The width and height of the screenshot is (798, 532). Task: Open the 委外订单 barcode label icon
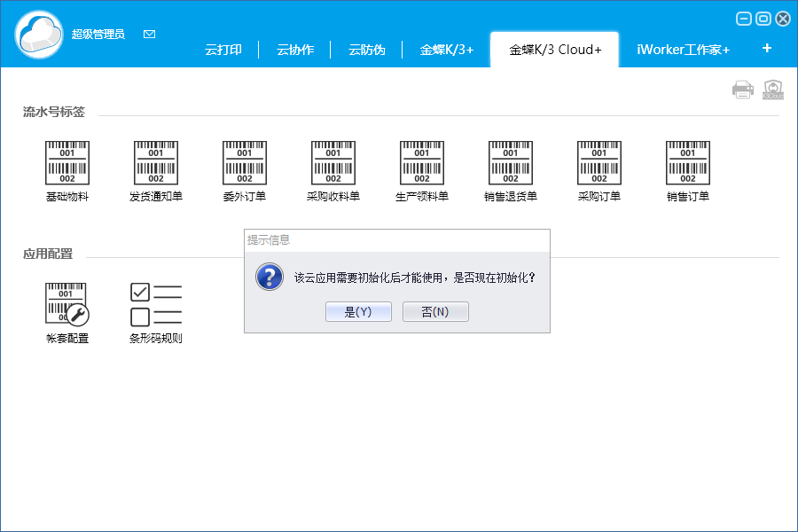click(245, 163)
